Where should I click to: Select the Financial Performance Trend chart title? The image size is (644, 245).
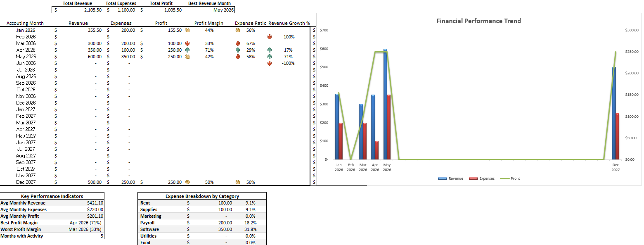point(478,21)
